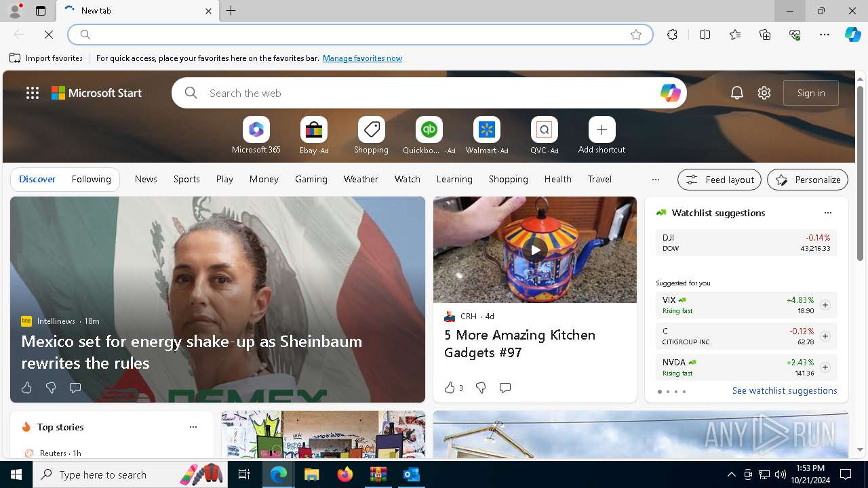Go to the Gaming category tab
This screenshot has width=868, height=488.
click(311, 179)
